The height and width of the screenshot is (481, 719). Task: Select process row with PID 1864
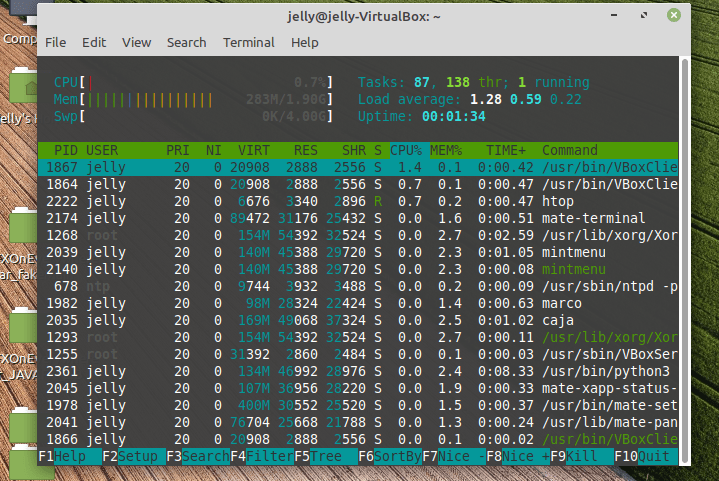358,184
